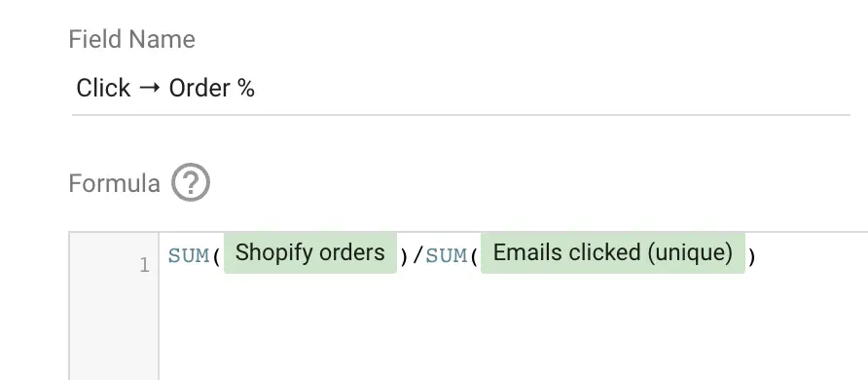The height and width of the screenshot is (380, 868).
Task: Click closing parenthesis after Shopify orders chip
Action: click(x=404, y=256)
